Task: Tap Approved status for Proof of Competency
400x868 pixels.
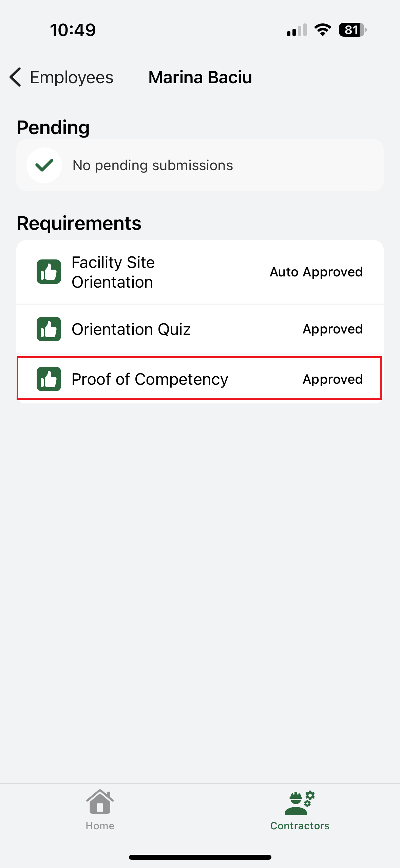Action: coord(332,379)
